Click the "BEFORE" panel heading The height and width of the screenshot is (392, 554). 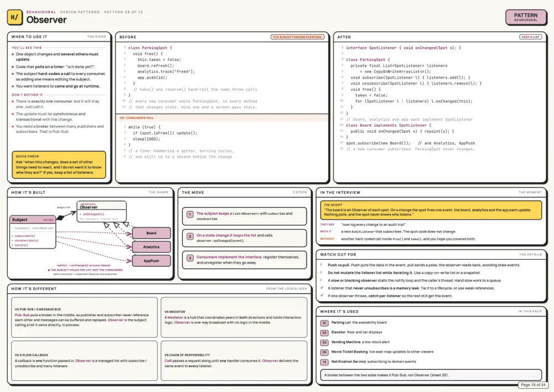tap(127, 37)
